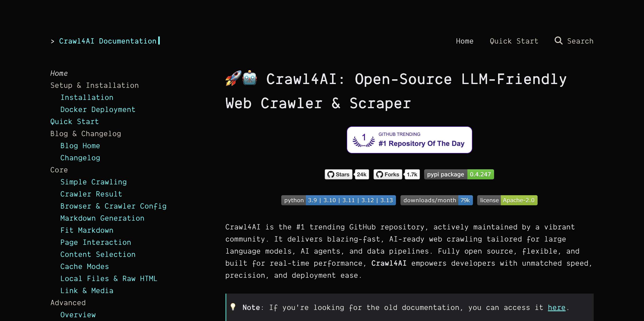Image resolution: width=644 pixels, height=321 pixels.
Task: Open the GitHub Forks 1.7k badge
Action: pos(396,174)
